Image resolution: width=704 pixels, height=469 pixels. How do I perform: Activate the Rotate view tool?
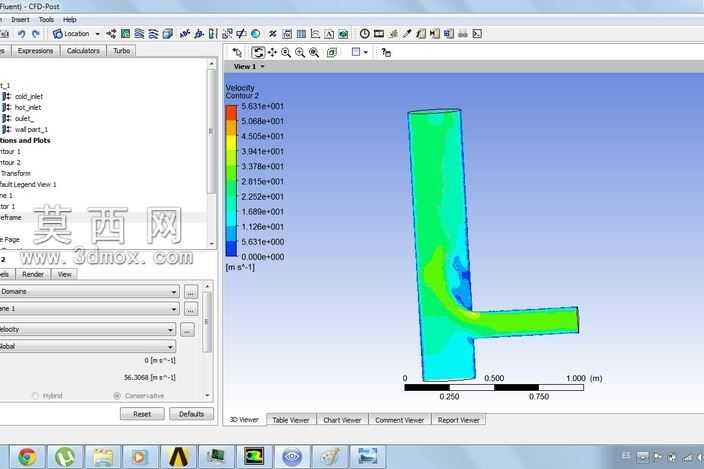(x=258, y=53)
